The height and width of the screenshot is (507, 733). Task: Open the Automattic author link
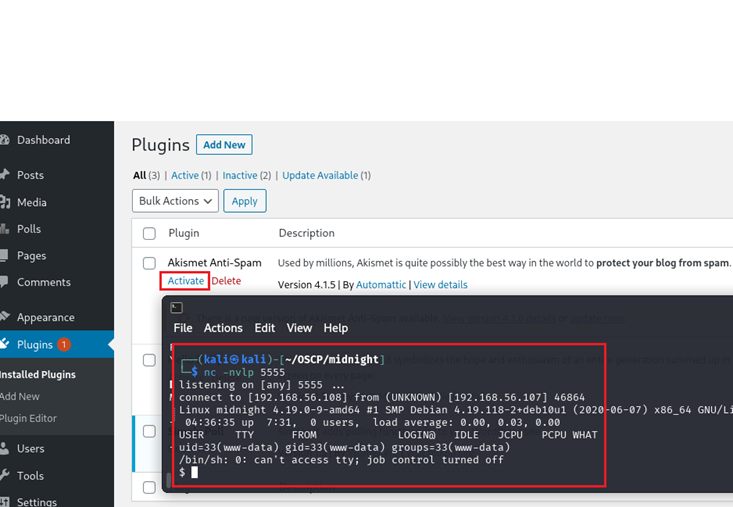click(x=381, y=285)
